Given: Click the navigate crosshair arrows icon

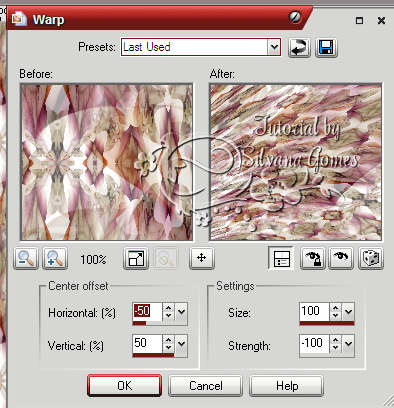Looking at the screenshot, I should click(202, 258).
